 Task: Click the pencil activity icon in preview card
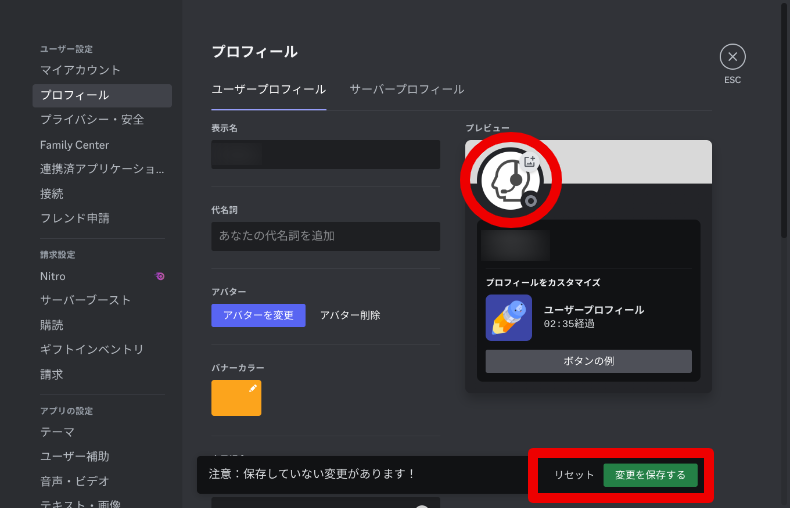pos(508,318)
